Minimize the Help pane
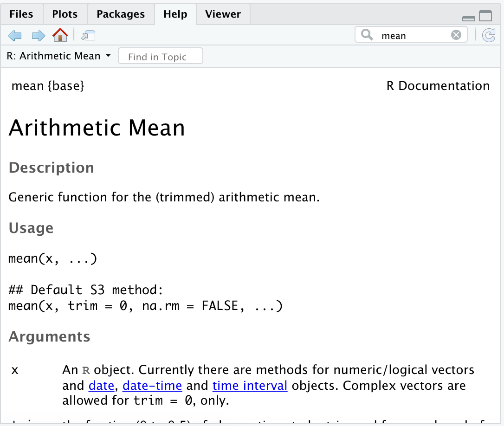Viewport: 504px width, 426px height. [x=469, y=18]
